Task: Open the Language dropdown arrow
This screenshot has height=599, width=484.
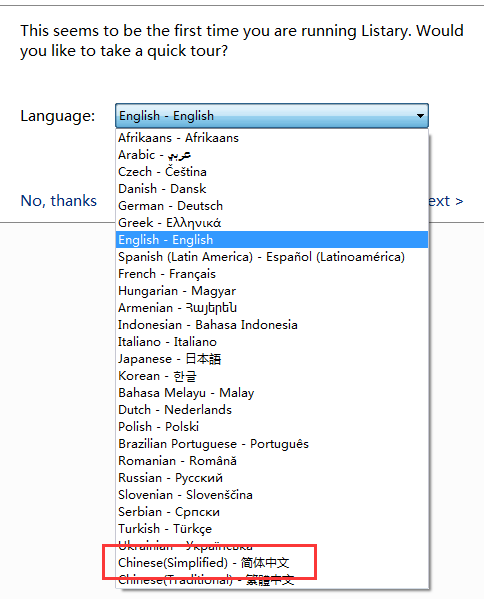Action: (x=420, y=116)
